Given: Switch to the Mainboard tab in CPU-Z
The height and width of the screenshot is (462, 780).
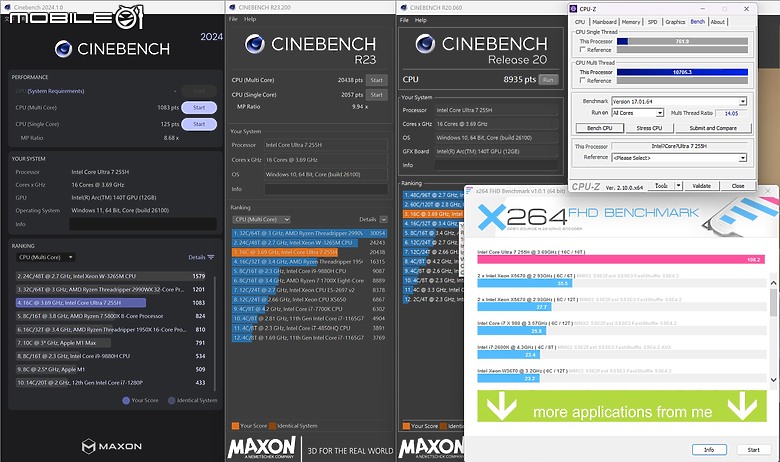Looking at the screenshot, I should 604,22.
